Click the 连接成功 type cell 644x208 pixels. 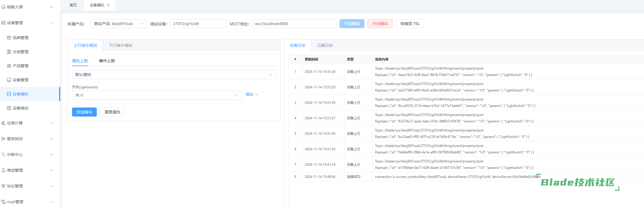tap(354, 177)
